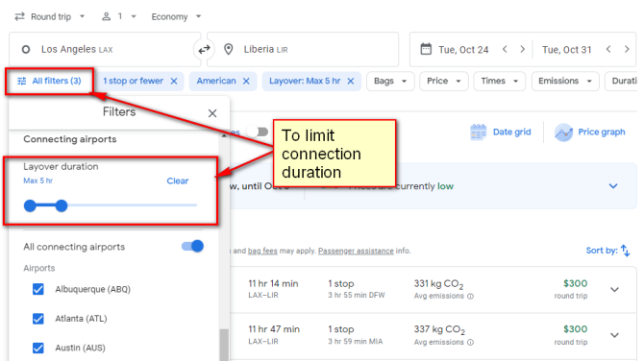Clear the layover duration filter
The width and height of the screenshot is (644, 361).
tap(178, 180)
